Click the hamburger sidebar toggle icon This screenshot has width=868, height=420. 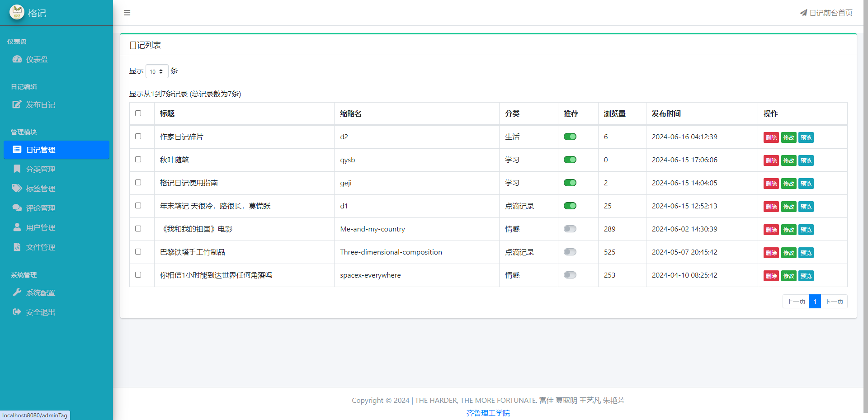click(x=127, y=13)
